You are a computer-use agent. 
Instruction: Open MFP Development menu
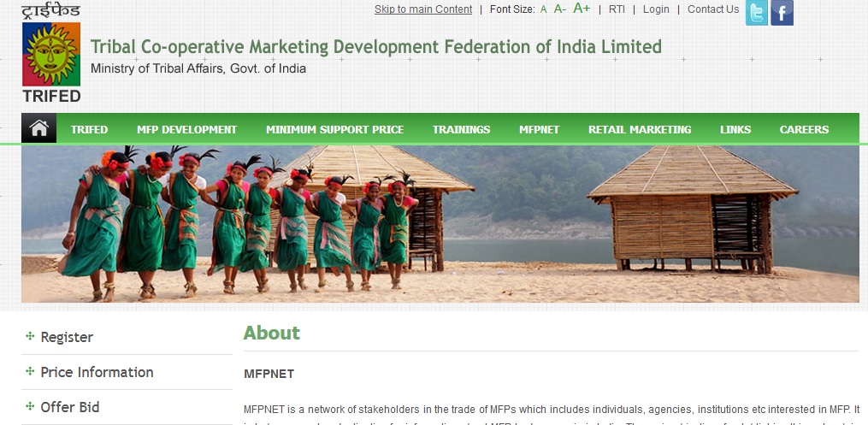[187, 129]
